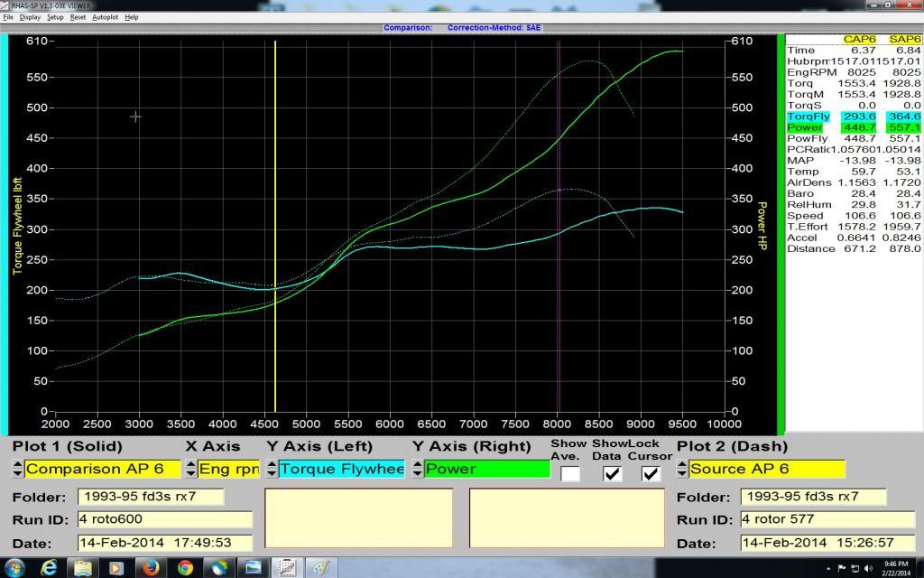Select the green Power Y Axis field

pyautogui.click(x=487, y=469)
